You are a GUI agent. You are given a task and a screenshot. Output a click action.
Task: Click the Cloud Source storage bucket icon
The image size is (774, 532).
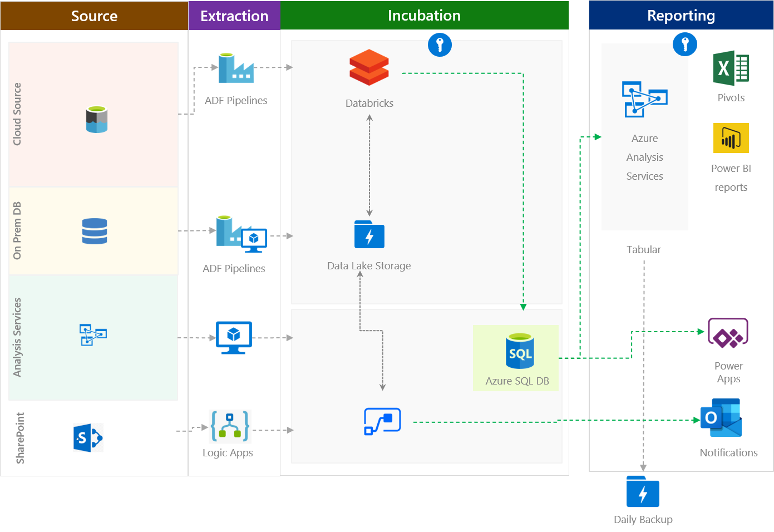[97, 120]
